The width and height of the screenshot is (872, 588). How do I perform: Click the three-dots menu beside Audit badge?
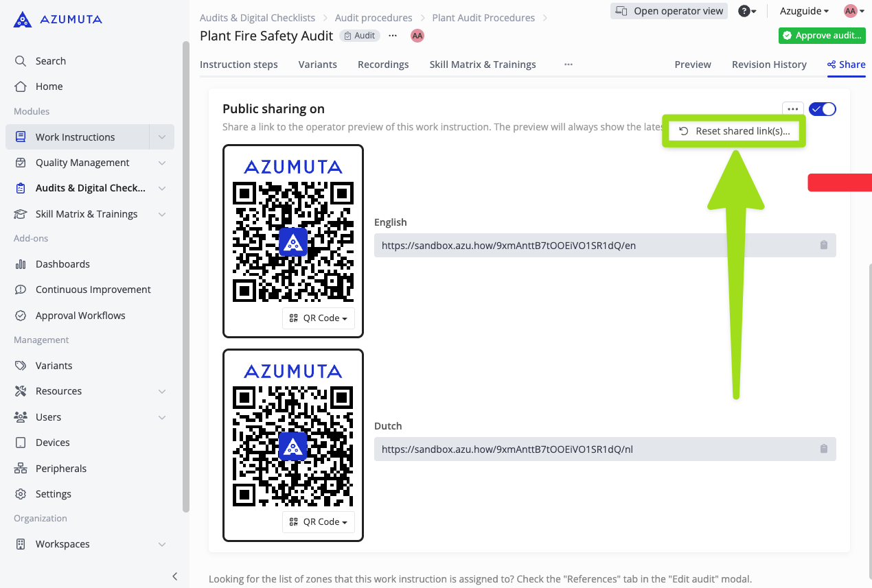[393, 36]
